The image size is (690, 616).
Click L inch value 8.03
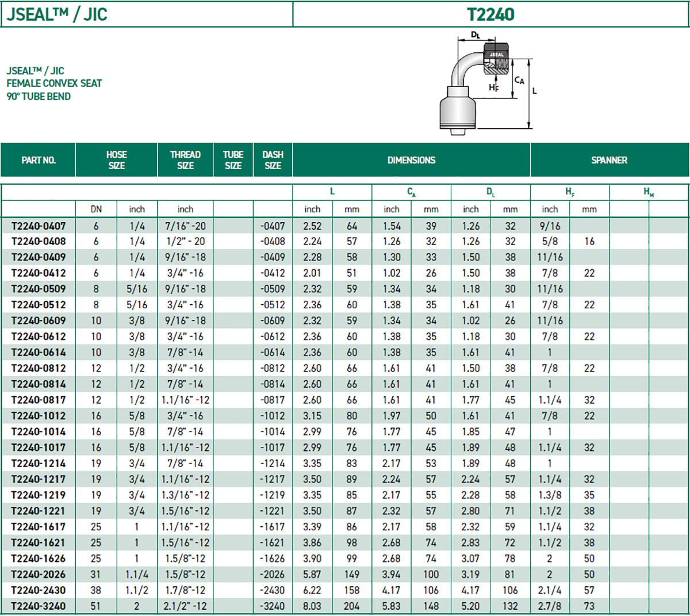312,606
